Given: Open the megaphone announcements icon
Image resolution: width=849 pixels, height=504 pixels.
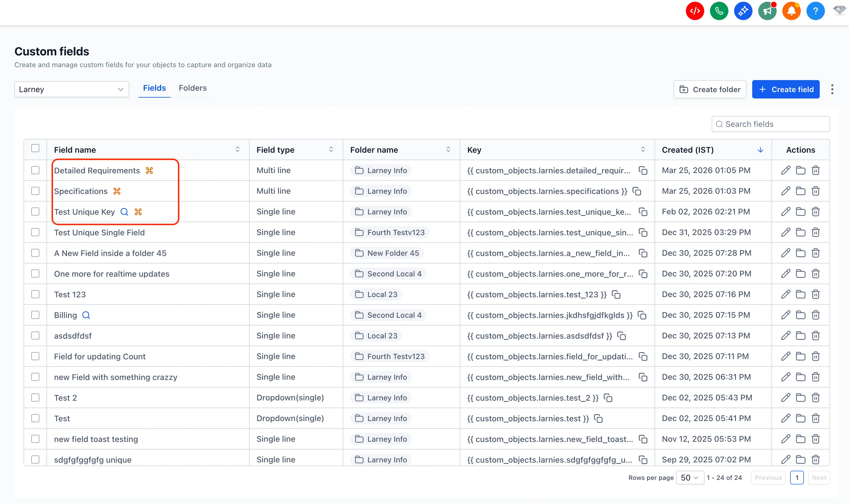Looking at the screenshot, I should click(767, 11).
